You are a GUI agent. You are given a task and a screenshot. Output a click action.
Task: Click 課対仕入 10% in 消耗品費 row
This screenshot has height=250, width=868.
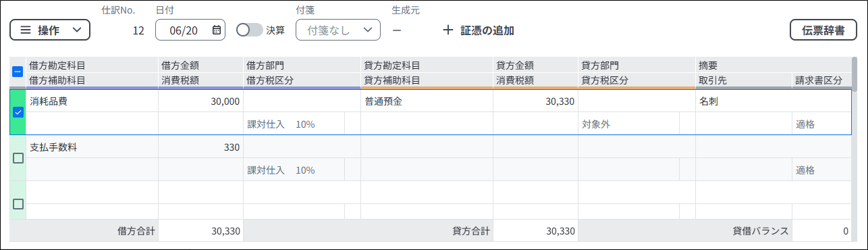click(x=294, y=124)
